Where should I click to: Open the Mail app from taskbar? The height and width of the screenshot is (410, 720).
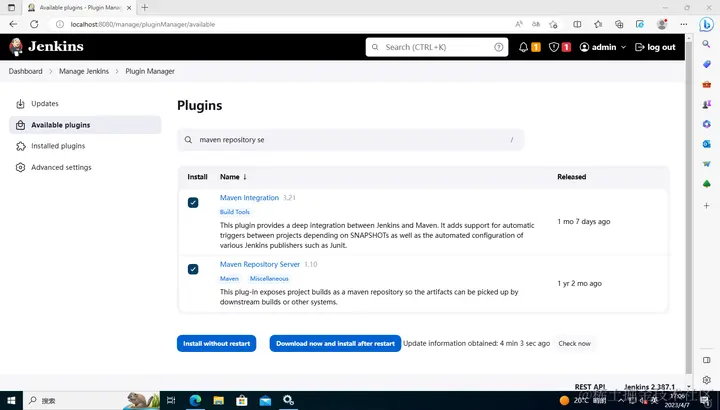(x=265, y=401)
